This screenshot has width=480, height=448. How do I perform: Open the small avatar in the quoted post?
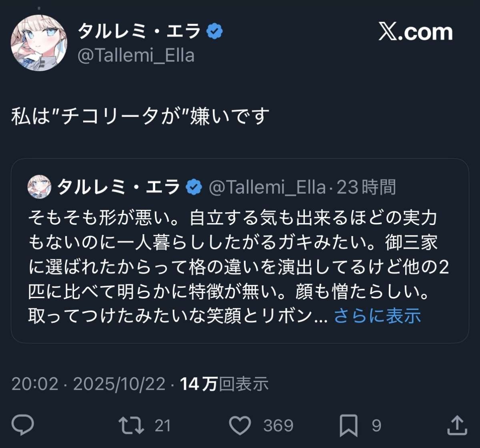coord(39,187)
